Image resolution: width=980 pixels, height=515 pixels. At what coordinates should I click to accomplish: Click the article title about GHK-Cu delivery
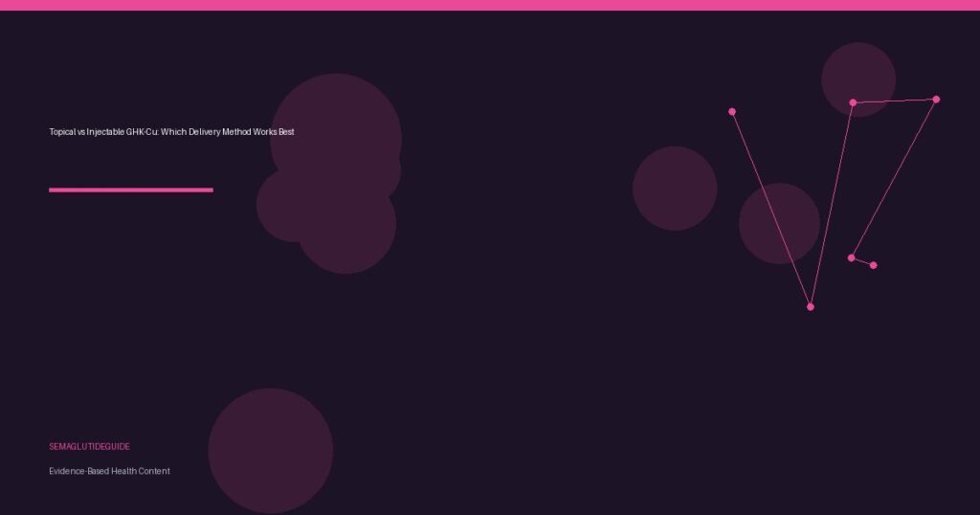[171, 132]
